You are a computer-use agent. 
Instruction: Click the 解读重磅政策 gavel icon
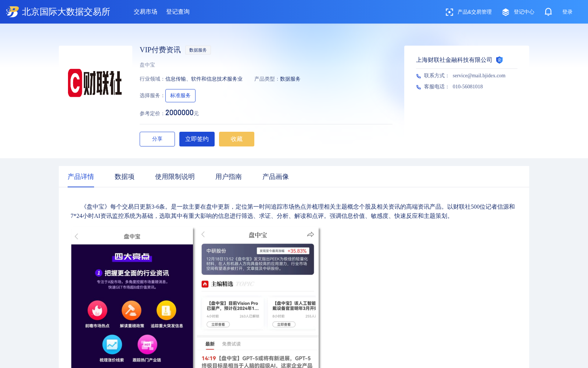(x=132, y=310)
